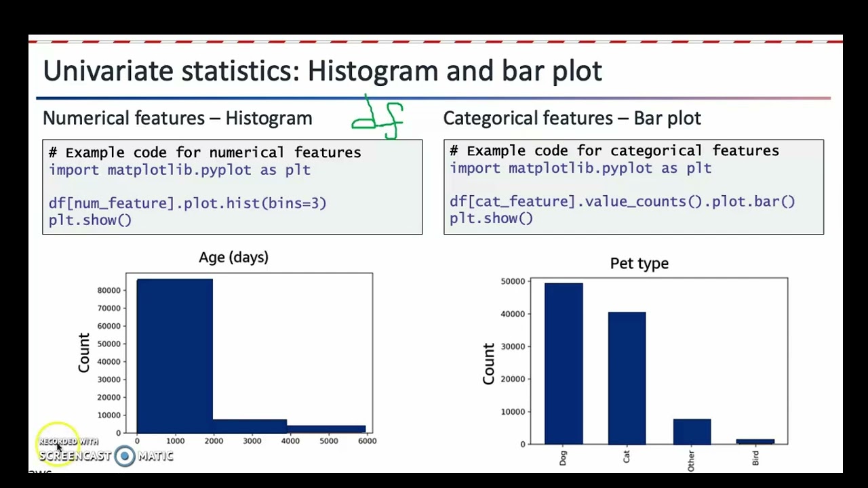Select the 'Numerical features – Histogram' heading
Viewport: 868px width, 488px height.
click(x=177, y=118)
